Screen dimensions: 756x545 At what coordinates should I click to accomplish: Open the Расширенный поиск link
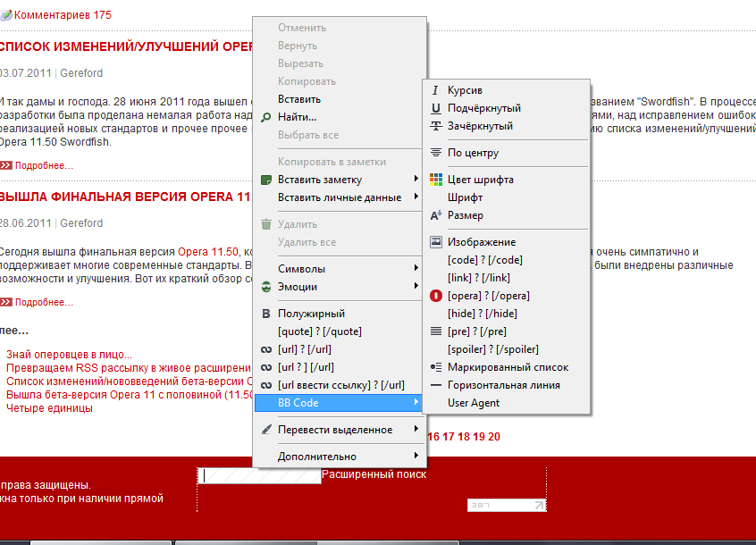pos(374,474)
